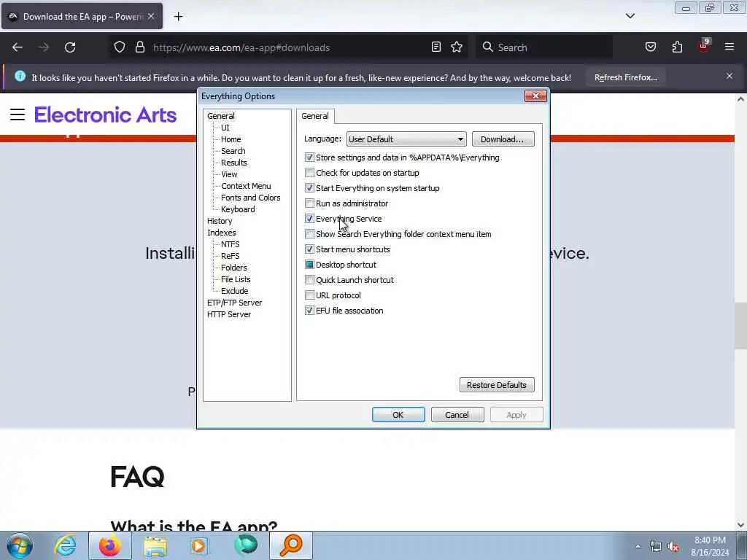Dismiss the Firefox refresh notification bar
Viewport: 747px width, 560px height.
729,76
